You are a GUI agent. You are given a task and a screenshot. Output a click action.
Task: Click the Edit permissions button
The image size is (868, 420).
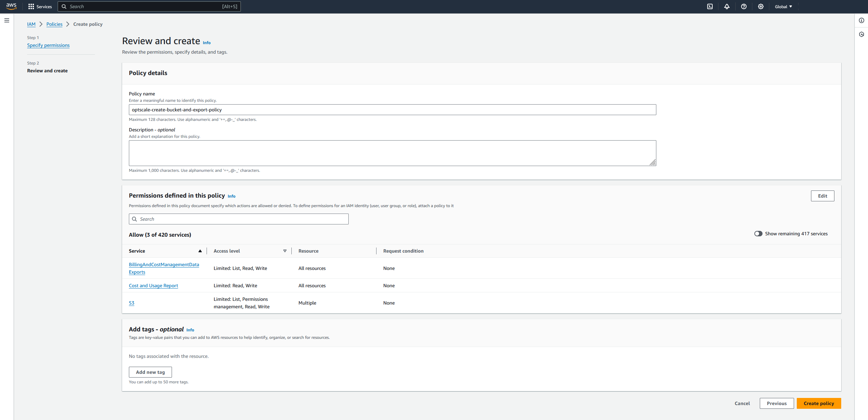click(x=823, y=196)
